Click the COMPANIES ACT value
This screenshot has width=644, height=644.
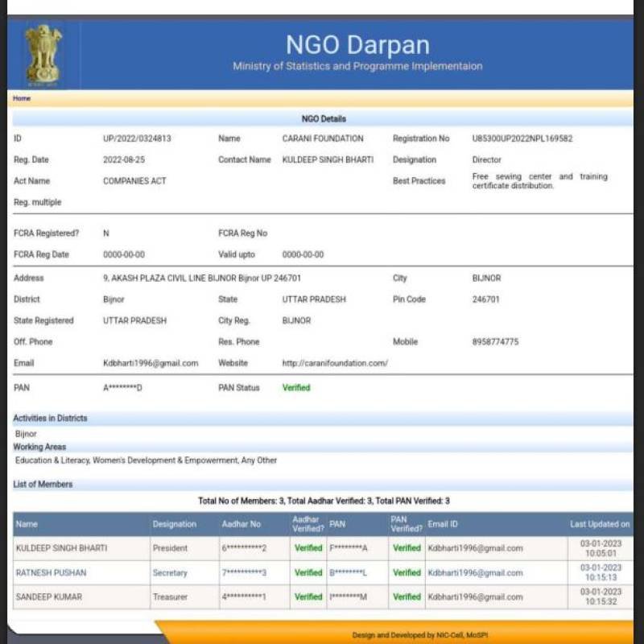point(134,181)
